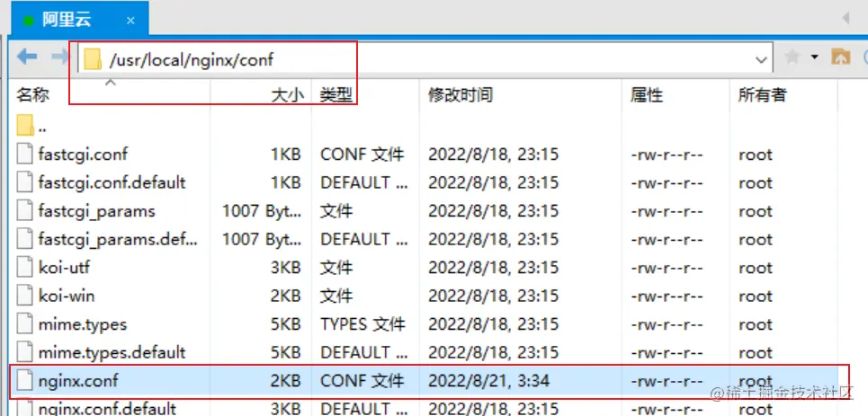The width and height of the screenshot is (868, 416).
Task: Click the 2KB size of koi-win
Action: 286,296
